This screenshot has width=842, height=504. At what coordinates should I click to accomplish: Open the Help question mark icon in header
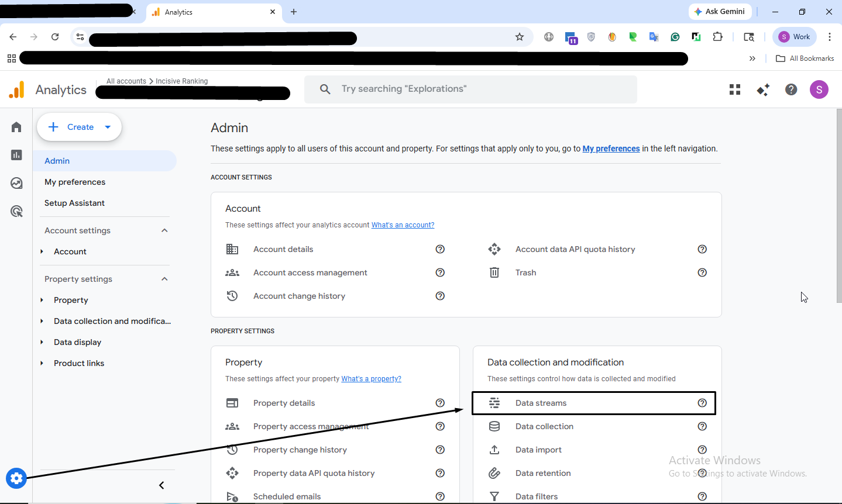pos(791,89)
